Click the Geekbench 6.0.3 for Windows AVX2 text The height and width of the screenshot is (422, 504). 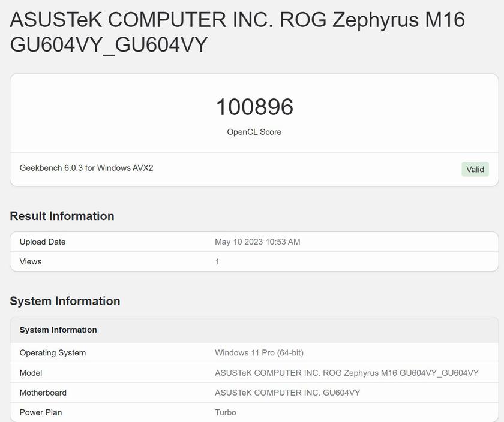pyautogui.click(x=86, y=168)
